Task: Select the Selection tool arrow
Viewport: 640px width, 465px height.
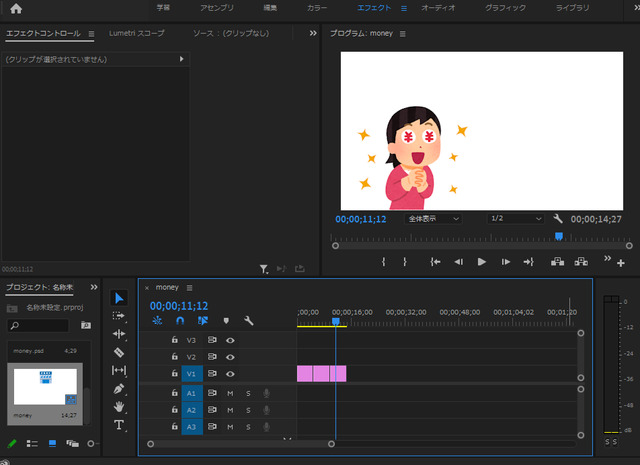Action: [x=119, y=298]
